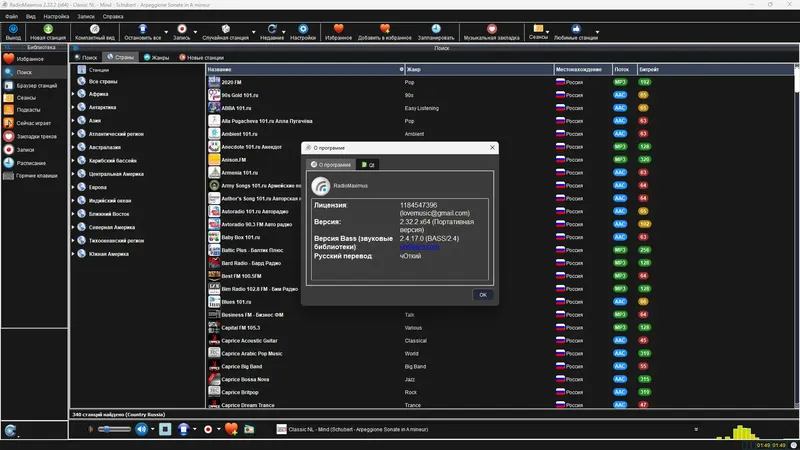
Task: Sort by the Жанр column header
Action: 479,69
